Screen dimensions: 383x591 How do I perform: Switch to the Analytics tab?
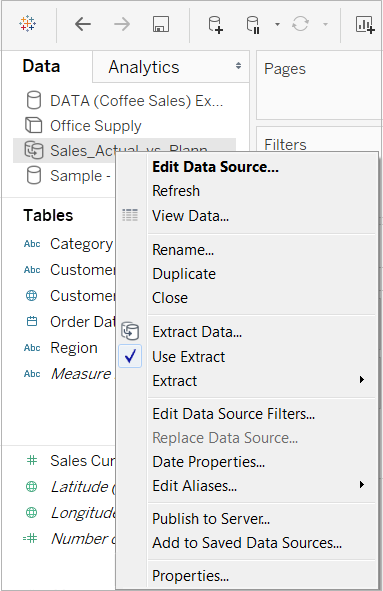point(144,67)
